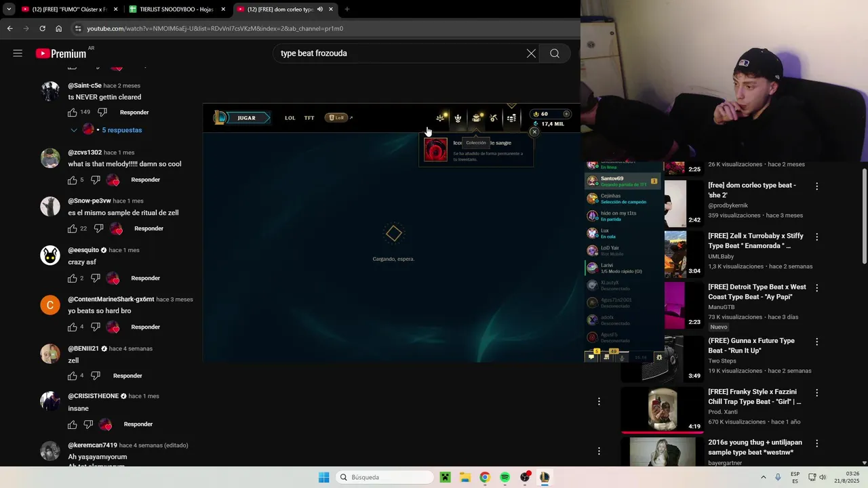Screen dimensions: 868x488
Task: Reply to the @Snow-pe3vw comment
Action: [x=149, y=228]
